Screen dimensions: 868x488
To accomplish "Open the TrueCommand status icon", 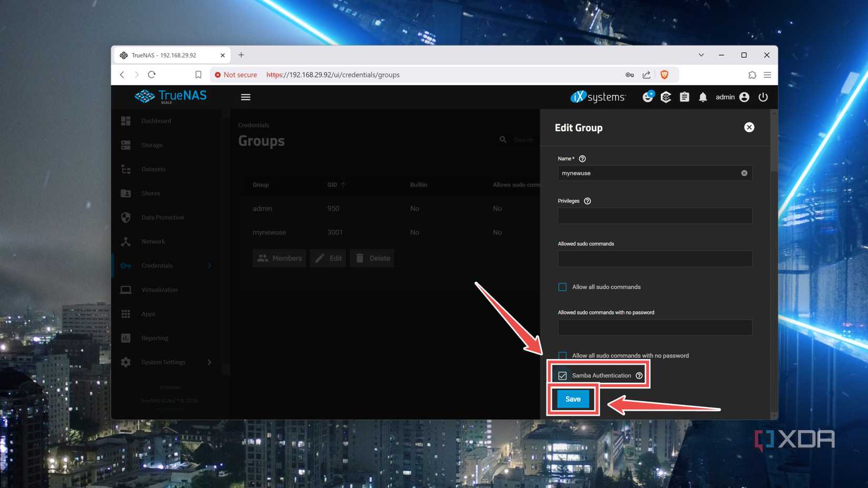I will pos(666,97).
